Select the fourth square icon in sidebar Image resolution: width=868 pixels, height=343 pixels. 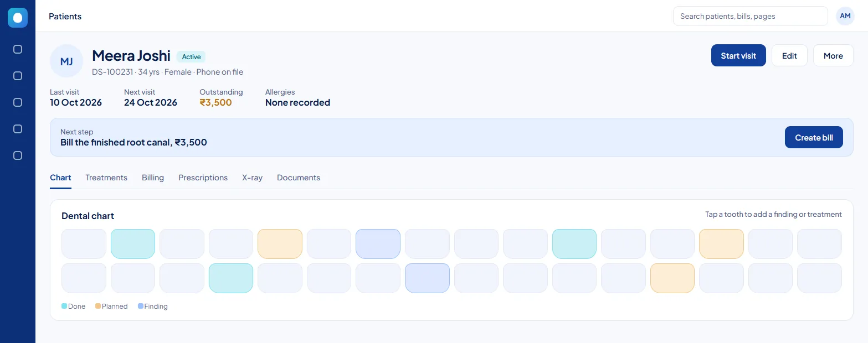18,129
